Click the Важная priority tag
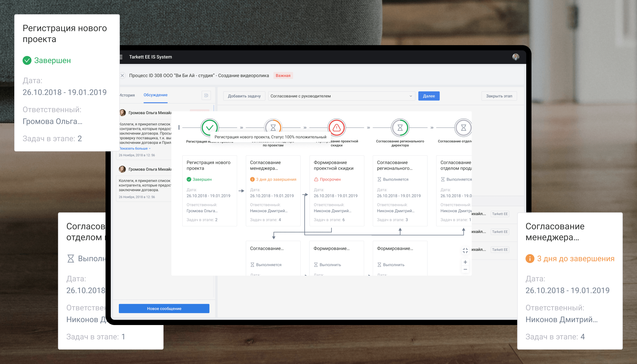The width and height of the screenshot is (637, 364). coord(283,76)
